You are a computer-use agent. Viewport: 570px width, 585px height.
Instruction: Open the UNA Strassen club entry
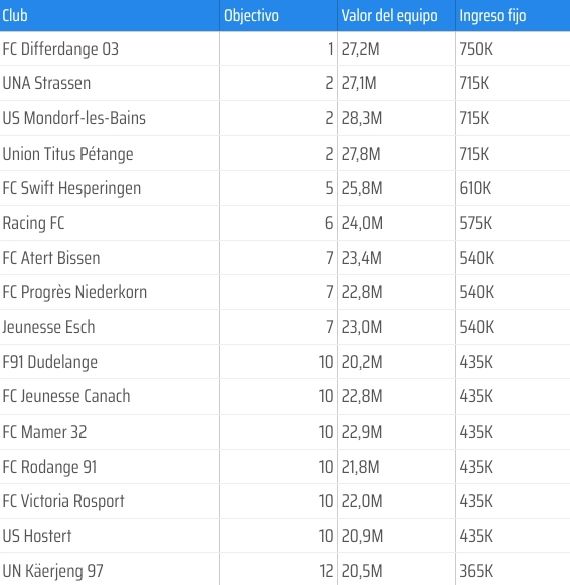click(47, 83)
